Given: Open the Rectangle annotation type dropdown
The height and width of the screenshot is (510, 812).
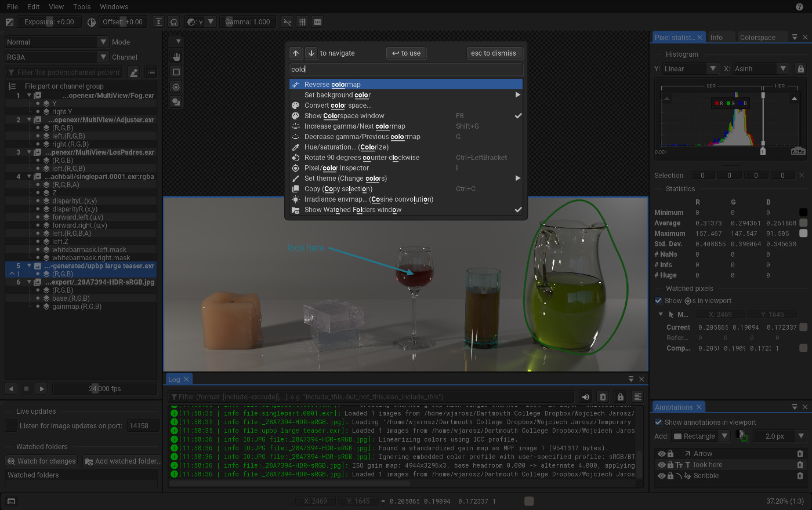Looking at the screenshot, I should tap(701, 436).
